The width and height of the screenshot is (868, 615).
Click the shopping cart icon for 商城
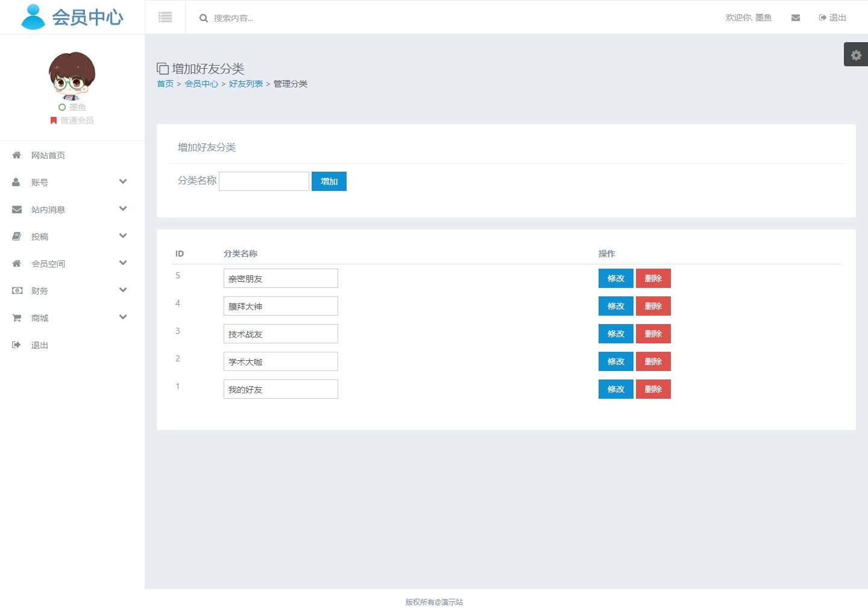[x=17, y=318]
